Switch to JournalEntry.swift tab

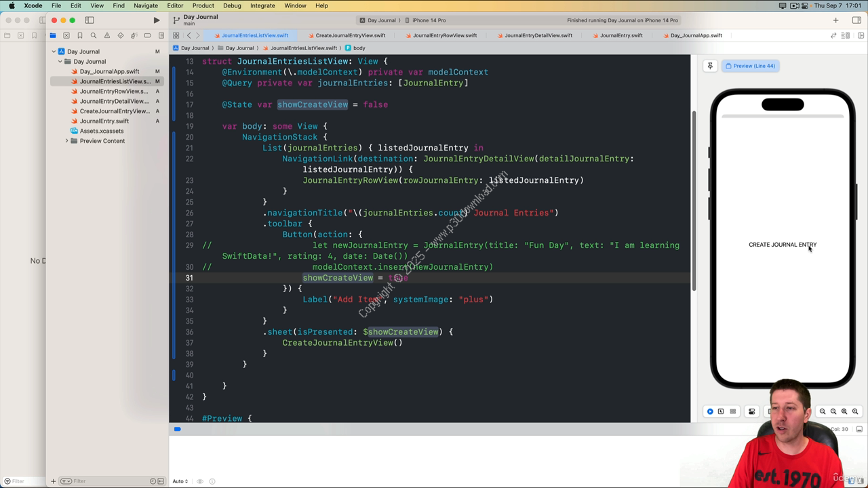point(616,35)
